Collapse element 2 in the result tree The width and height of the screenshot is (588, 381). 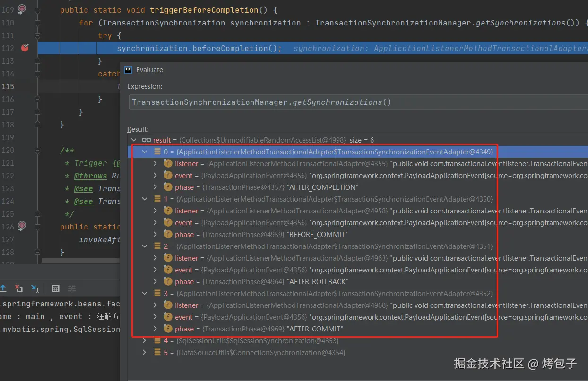tap(145, 246)
